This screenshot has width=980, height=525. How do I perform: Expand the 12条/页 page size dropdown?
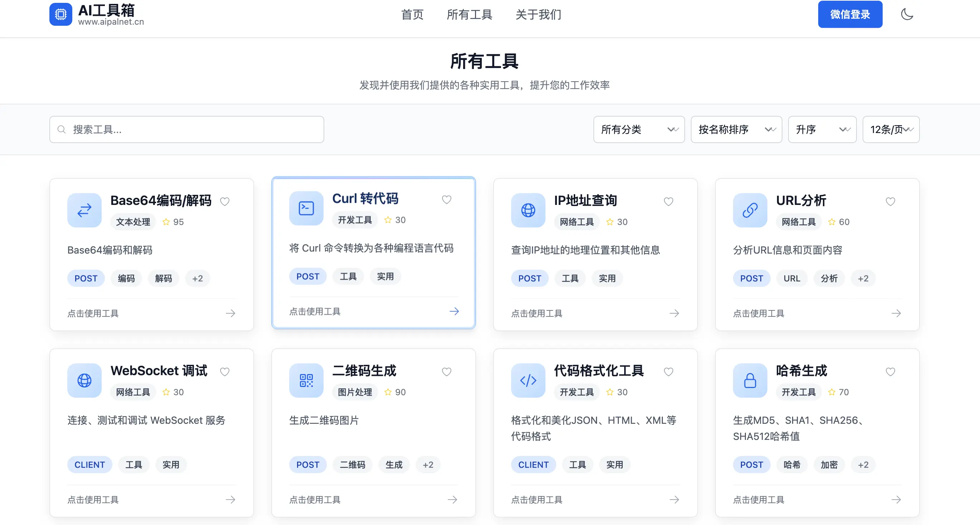pos(891,129)
